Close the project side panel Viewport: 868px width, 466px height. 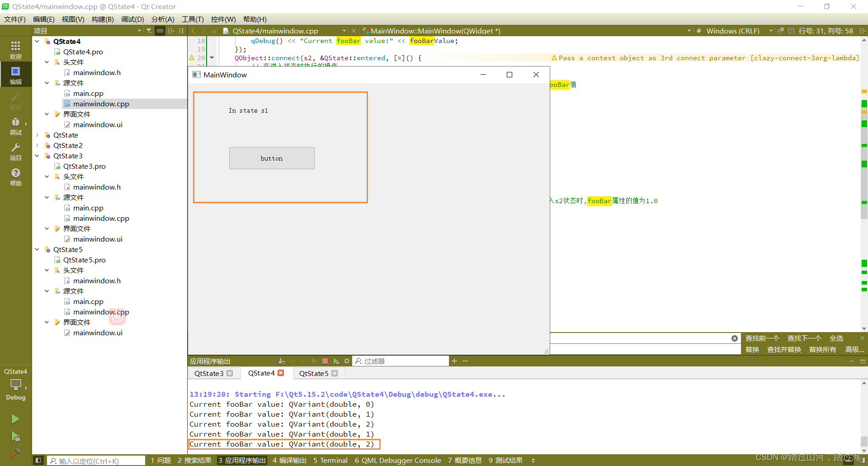click(x=181, y=31)
